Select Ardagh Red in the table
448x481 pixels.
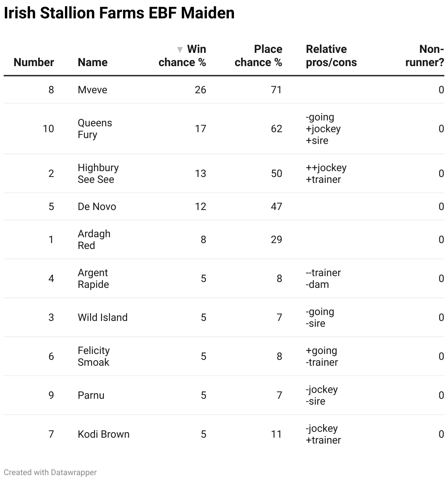point(94,239)
